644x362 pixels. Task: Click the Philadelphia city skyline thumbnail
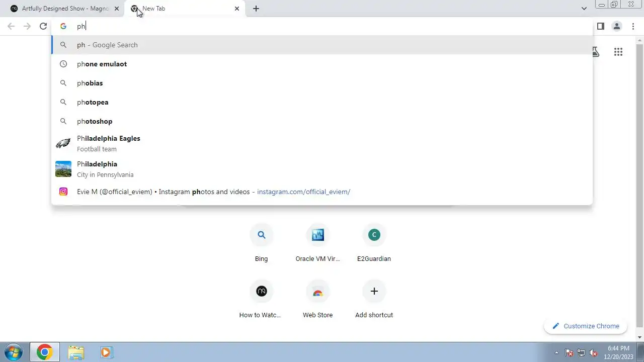[63, 169]
